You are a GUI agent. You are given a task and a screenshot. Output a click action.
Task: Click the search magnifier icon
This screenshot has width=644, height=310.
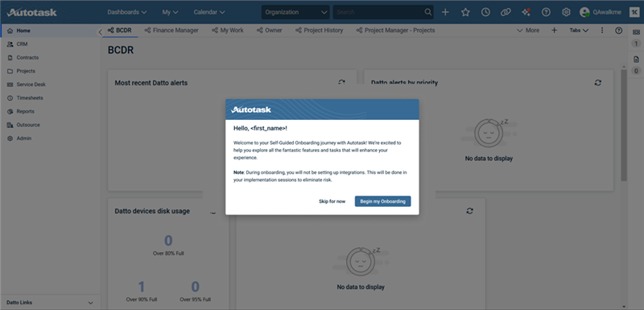tap(428, 12)
